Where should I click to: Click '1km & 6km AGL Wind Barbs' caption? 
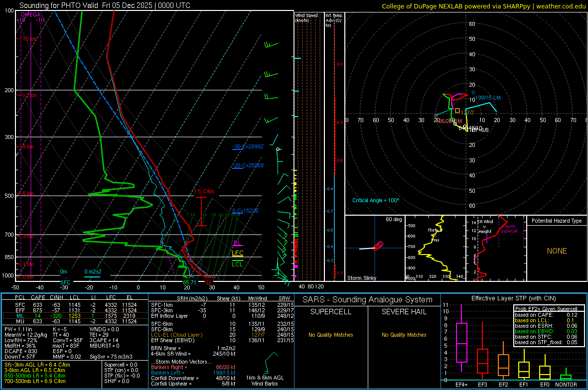tap(265, 381)
